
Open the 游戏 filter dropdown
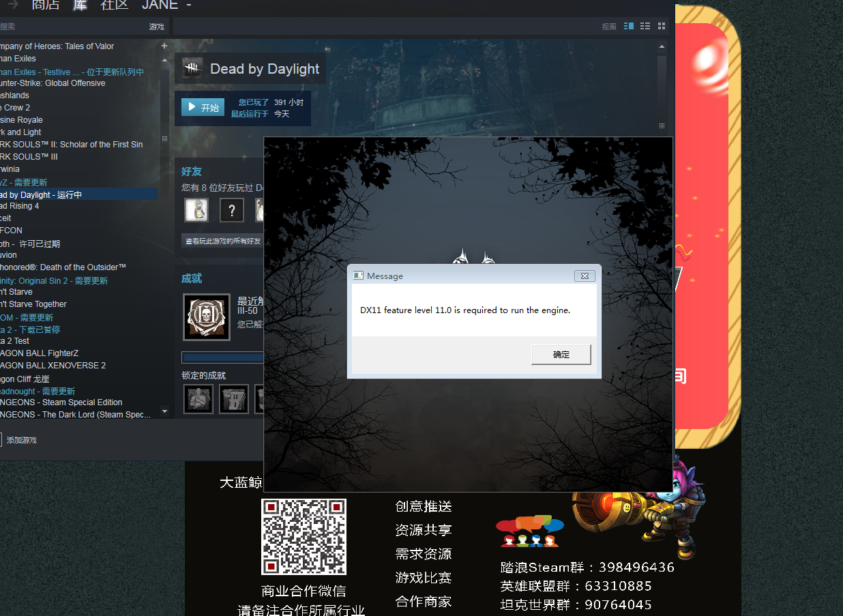156,26
